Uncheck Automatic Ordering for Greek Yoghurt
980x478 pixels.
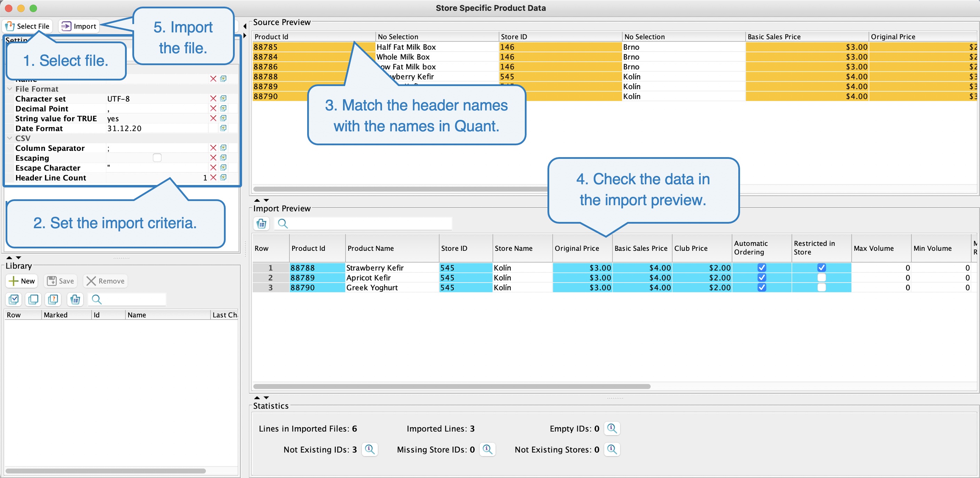tap(762, 287)
